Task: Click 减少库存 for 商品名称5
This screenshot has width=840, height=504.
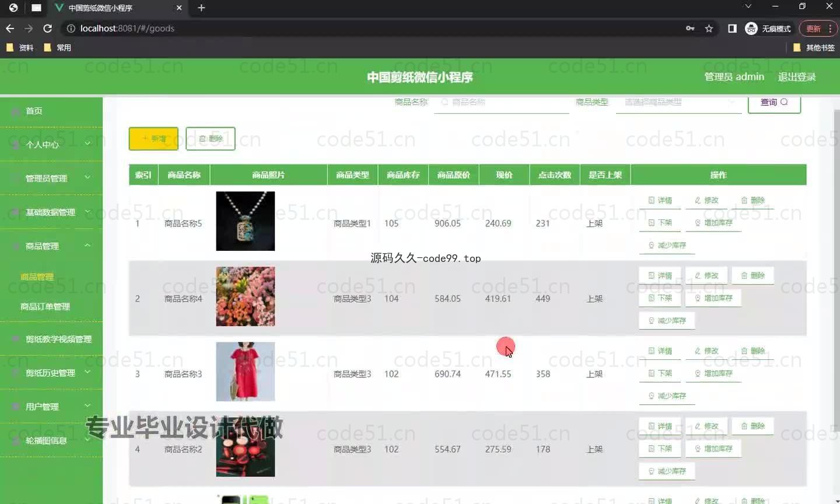Action: [667, 246]
